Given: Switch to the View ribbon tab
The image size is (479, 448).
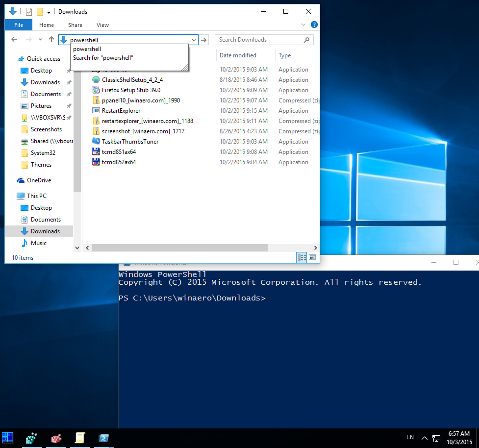Looking at the screenshot, I should click(102, 25).
